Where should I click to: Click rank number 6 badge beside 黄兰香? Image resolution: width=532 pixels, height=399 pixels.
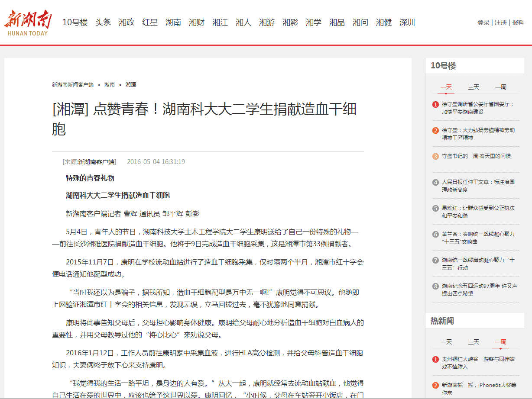[x=435, y=234]
